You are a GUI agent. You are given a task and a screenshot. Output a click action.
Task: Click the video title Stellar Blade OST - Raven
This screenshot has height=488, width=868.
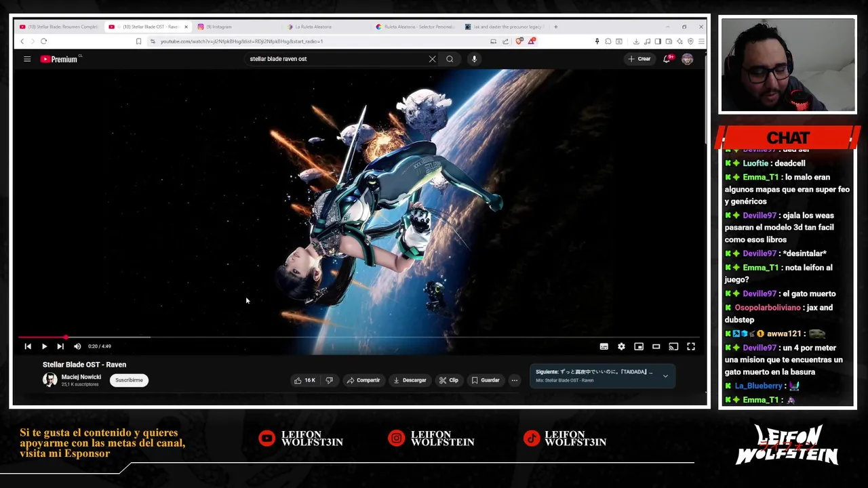coord(84,365)
